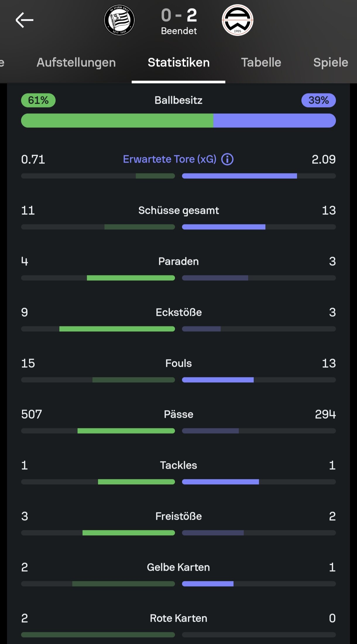Tap the 61% possession badge
Viewport: 357px width, 644px height.
click(38, 100)
